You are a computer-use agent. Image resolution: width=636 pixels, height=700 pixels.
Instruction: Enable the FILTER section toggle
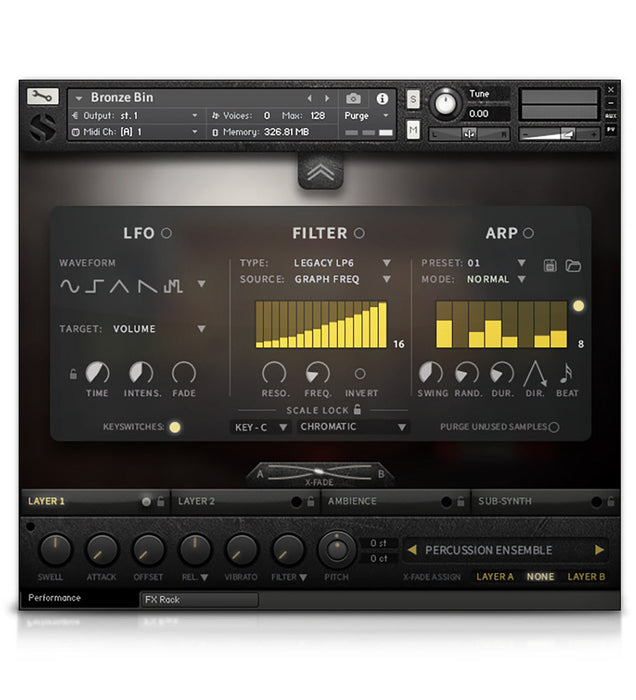[x=359, y=233]
